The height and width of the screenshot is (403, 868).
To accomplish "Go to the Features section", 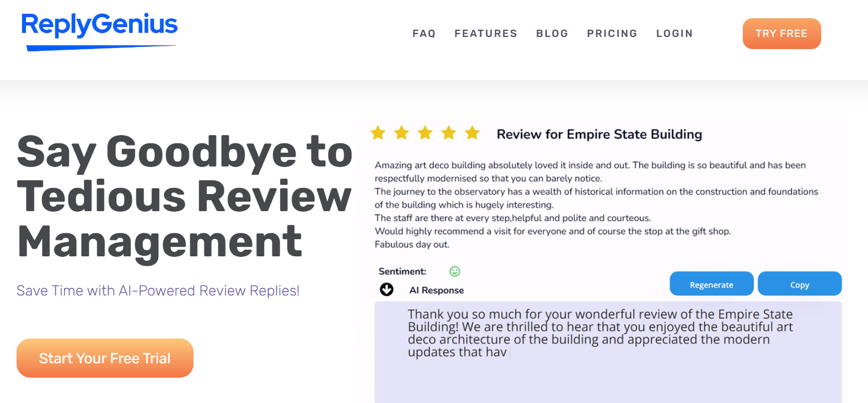I will coord(486,34).
